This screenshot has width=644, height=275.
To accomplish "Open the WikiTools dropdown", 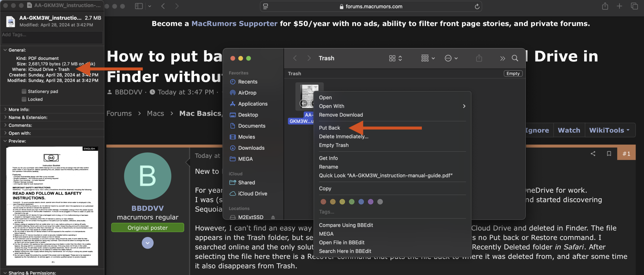I will click(x=609, y=130).
